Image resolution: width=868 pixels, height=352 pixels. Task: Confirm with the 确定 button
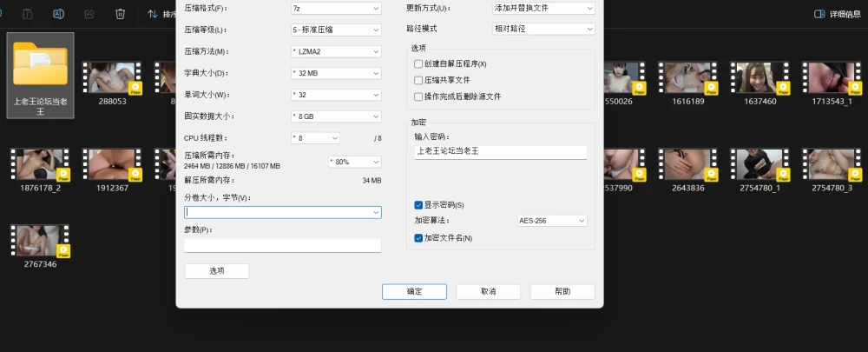pyautogui.click(x=414, y=291)
